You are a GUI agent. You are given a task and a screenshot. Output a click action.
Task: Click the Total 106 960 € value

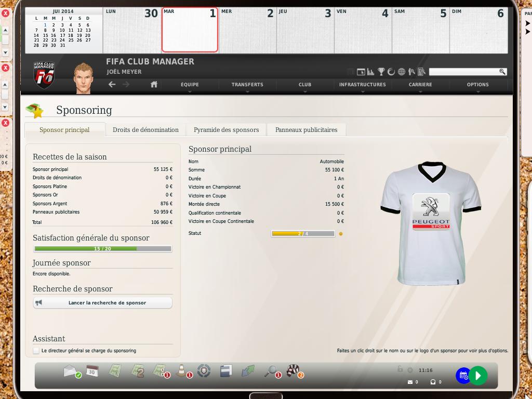[162, 222]
